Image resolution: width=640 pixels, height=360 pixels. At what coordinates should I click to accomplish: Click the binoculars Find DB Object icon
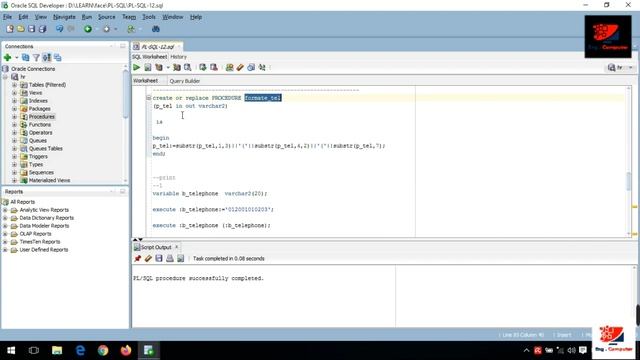[156, 29]
